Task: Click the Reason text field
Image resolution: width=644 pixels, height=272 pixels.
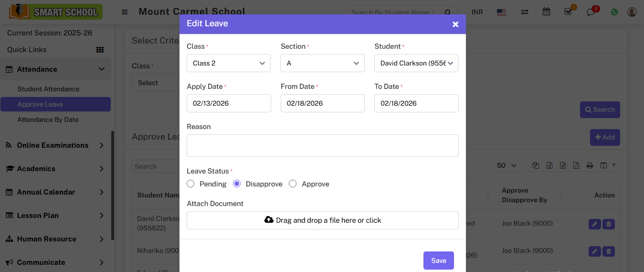Action: [x=322, y=145]
